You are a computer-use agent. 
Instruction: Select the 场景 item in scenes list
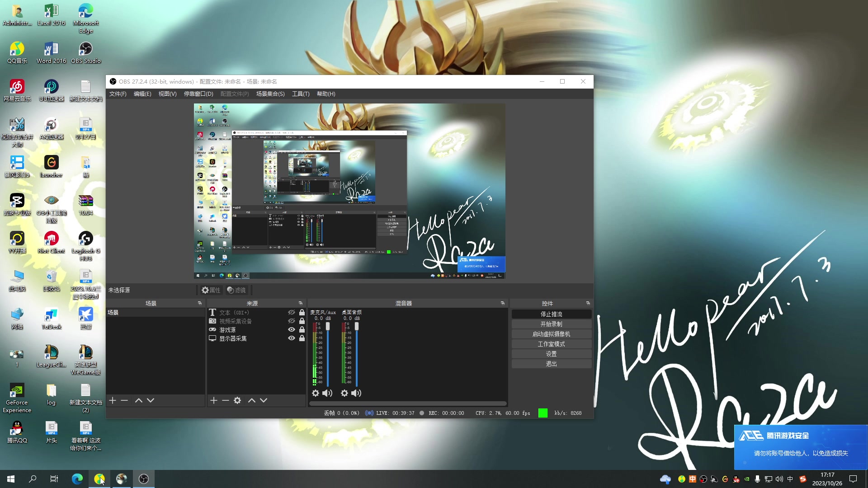pyautogui.click(x=156, y=313)
